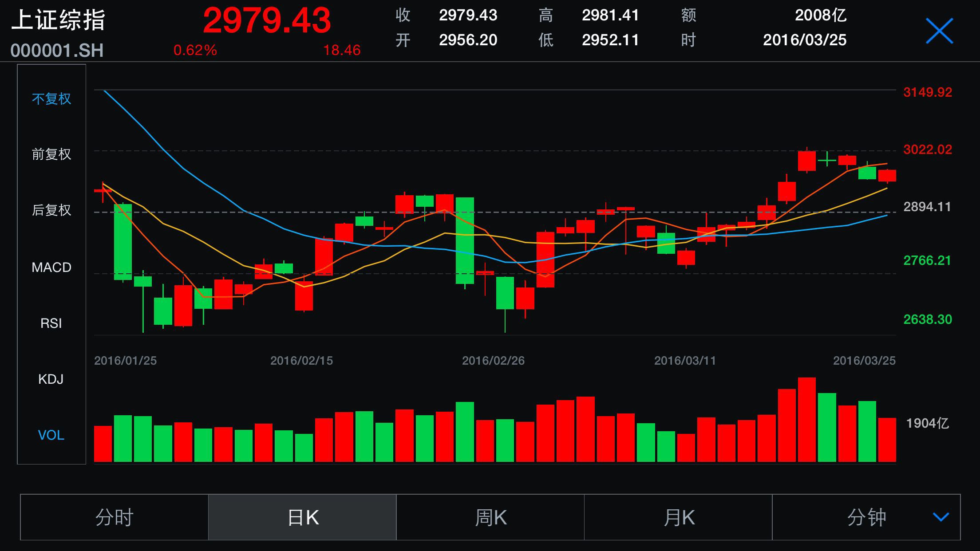This screenshot has width=980, height=551.
Task: Select 后复权 adjustment option
Action: coord(51,210)
